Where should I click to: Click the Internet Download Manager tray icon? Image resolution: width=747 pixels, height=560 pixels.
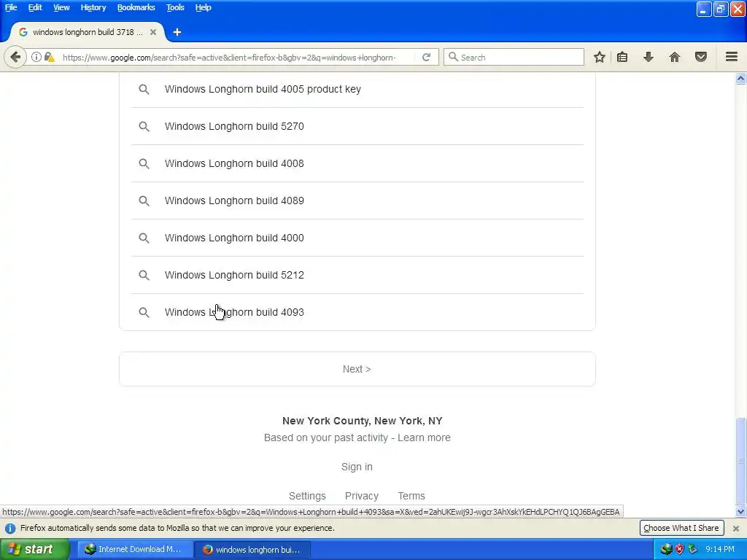tap(665, 549)
